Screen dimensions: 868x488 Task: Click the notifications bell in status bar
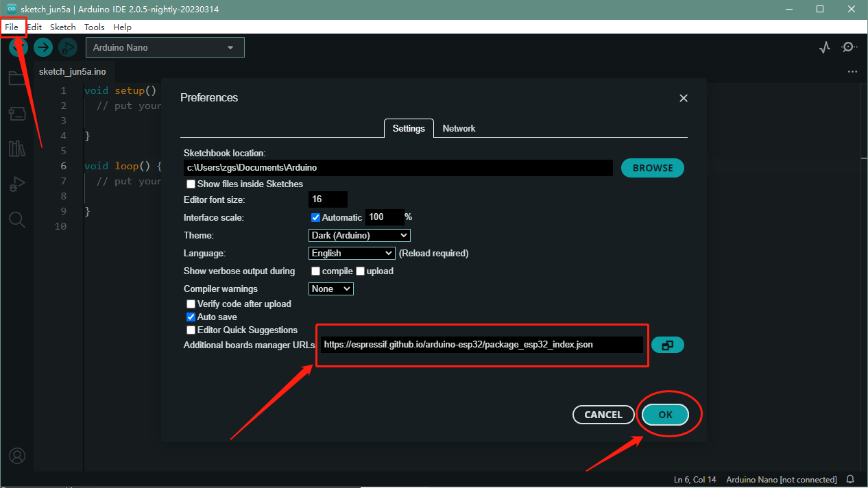coord(850,480)
